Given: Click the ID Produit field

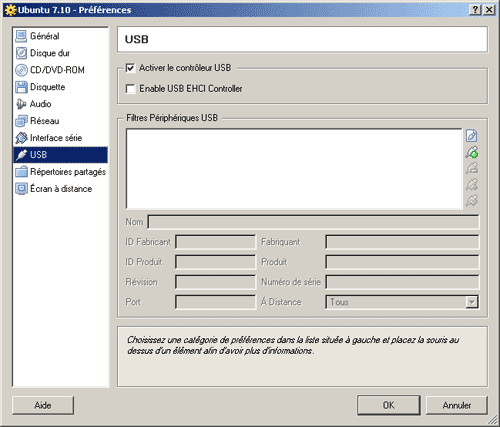Looking at the screenshot, I should pyautogui.click(x=215, y=262).
